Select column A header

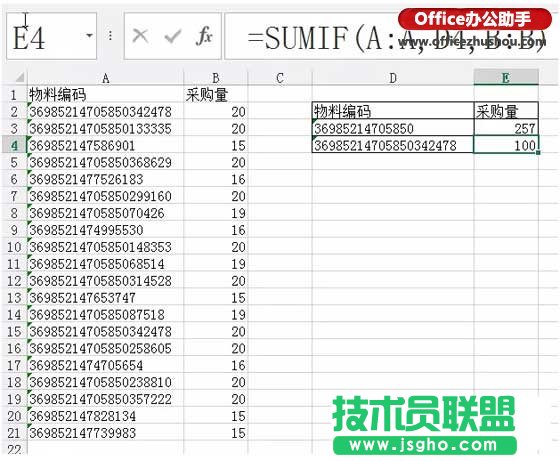(x=105, y=78)
